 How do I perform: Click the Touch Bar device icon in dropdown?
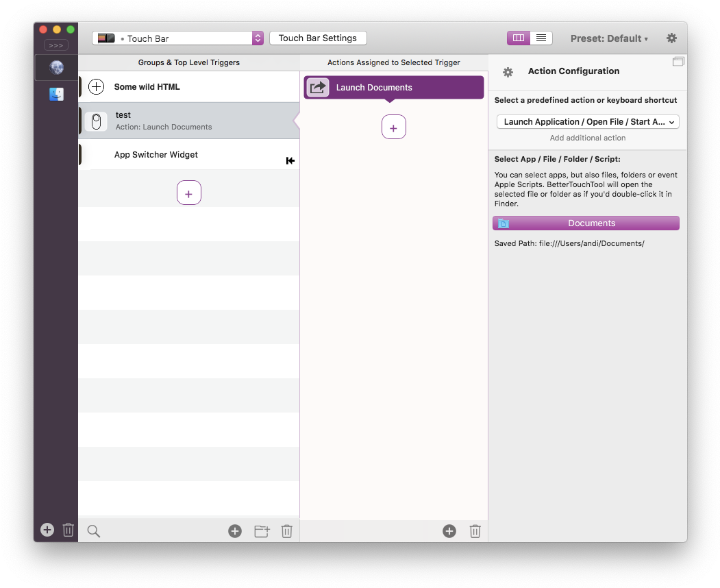click(106, 38)
